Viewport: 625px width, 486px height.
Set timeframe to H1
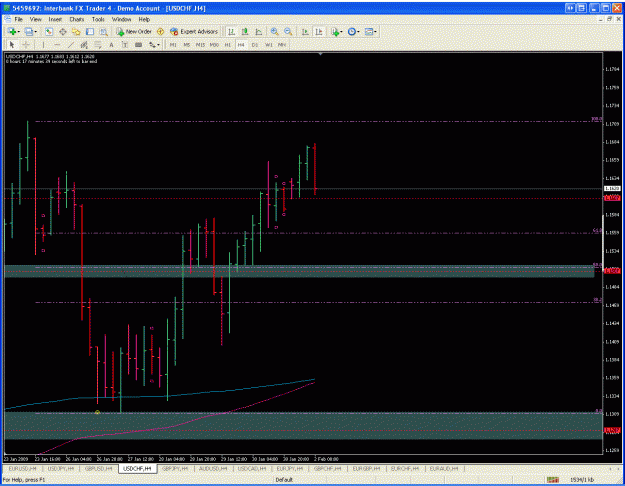228,45
